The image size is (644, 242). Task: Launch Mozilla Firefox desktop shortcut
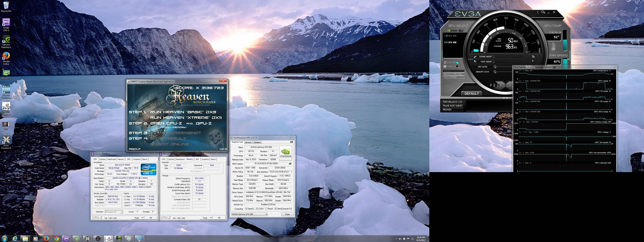pyautogui.click(x=6, y=59)
